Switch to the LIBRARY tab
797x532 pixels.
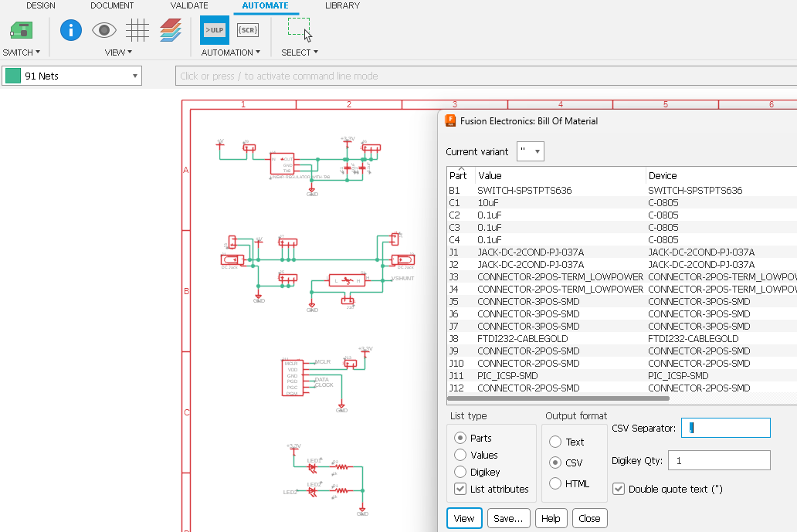(x=342, y=5)
